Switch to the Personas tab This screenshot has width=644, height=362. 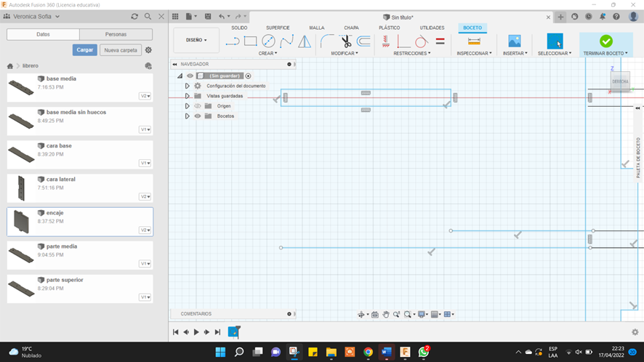[116, 34]
